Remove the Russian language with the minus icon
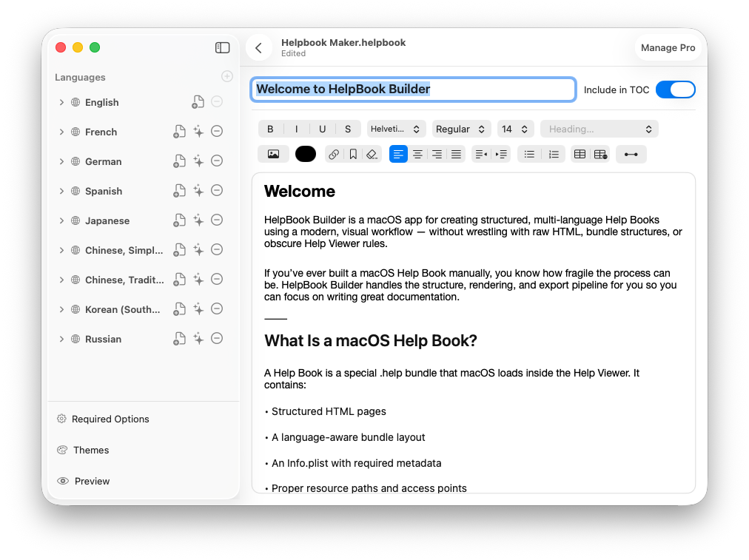The image size is (749, 560). (216, 338)
